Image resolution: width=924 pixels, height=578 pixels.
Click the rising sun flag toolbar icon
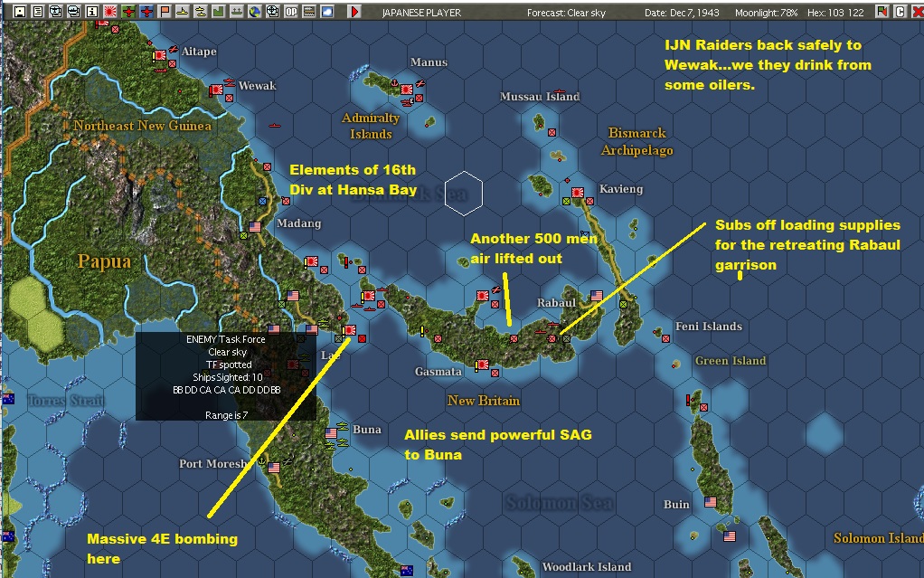110,11
